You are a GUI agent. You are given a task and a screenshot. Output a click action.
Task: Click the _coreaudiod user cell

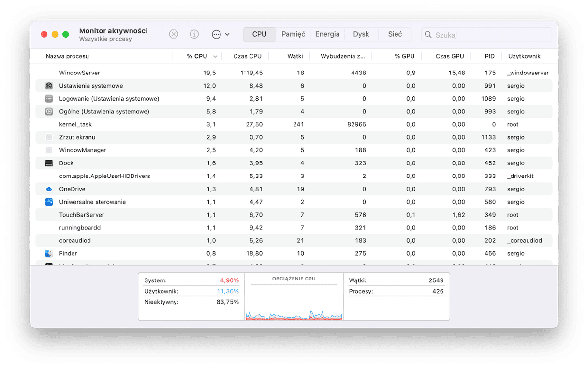click(x=524, y=241)
